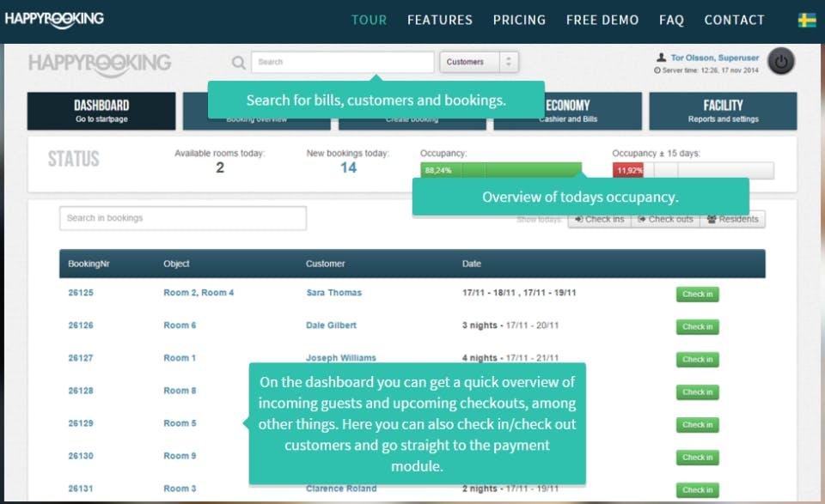The height and width of the screenshot is (504, 825).
Task: Click the Tor Olsson, Superuser name
Action: pos(714,58)
